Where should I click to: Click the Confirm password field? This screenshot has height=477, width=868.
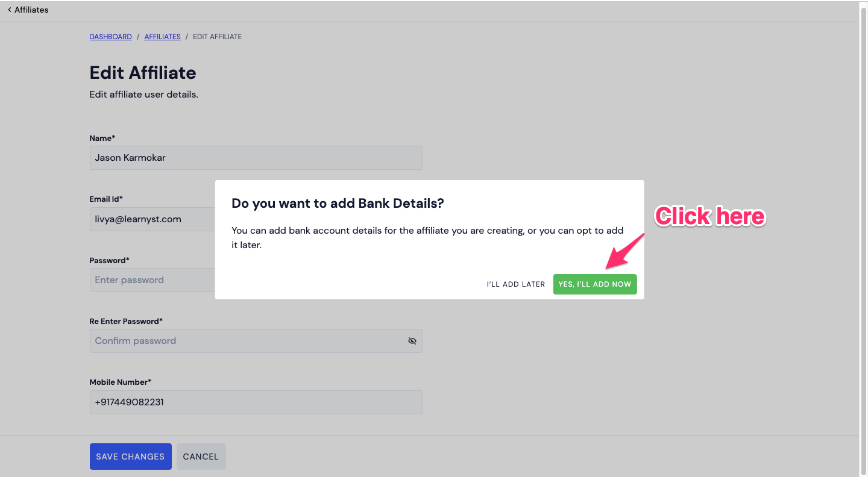256,341
